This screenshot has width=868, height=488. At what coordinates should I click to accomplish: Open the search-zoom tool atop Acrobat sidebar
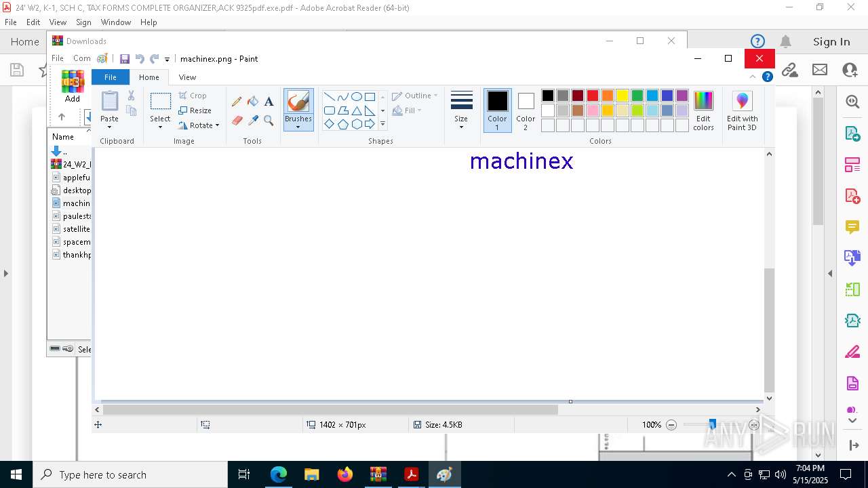click(x=852, y=102)
